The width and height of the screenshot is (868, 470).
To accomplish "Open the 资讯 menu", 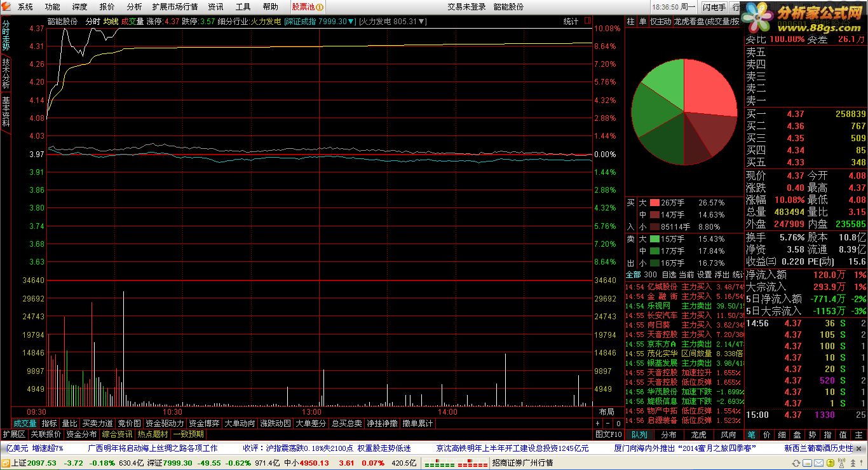I will tap(215, 7).
